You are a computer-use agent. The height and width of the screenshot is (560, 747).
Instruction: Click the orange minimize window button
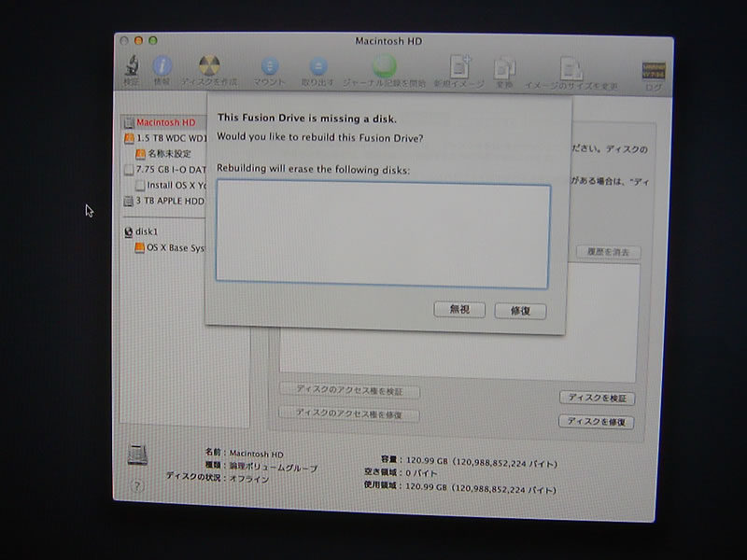pyautogui.click(x=138, y=40)
